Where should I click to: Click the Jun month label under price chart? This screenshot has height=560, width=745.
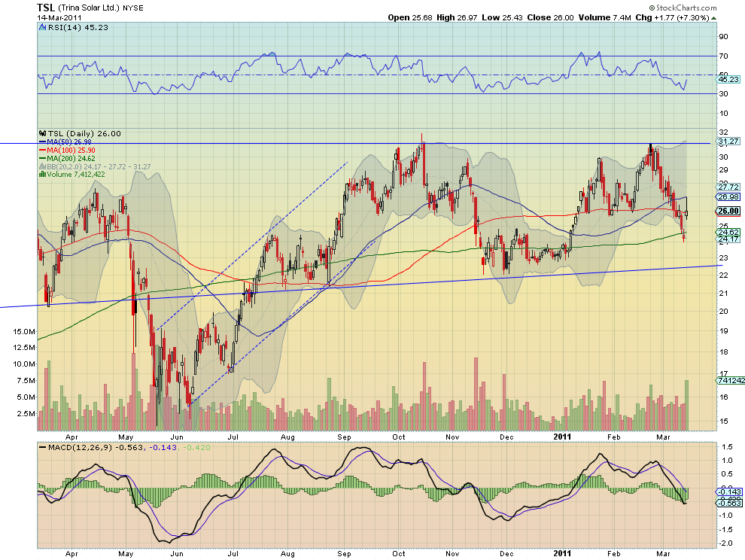(177, 437)
